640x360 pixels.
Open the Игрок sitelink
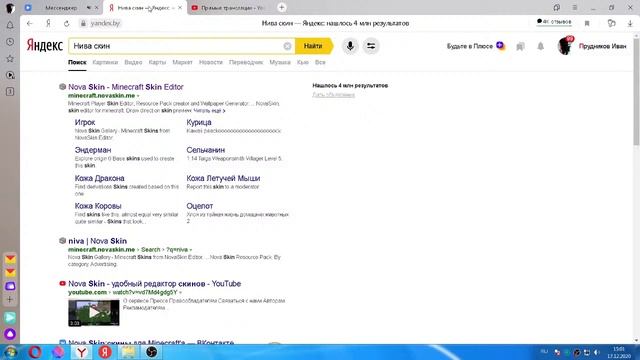click(x=85, y=122)
